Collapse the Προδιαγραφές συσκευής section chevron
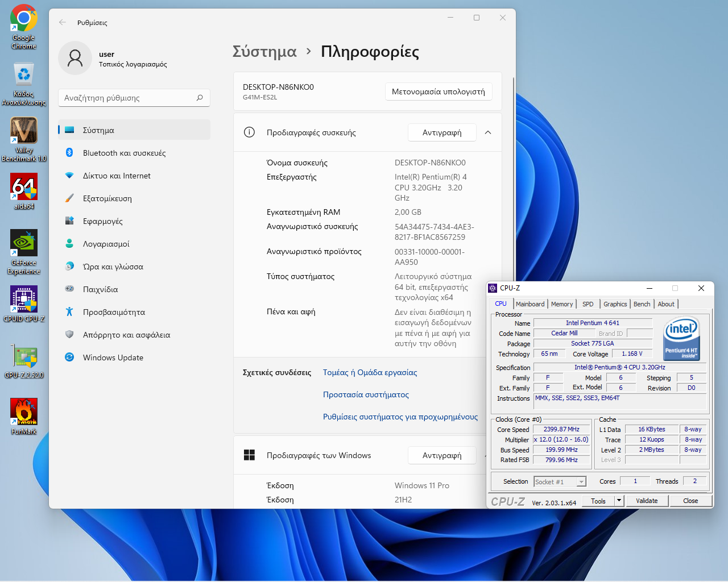The width and height of the screenshot is (728, 582). point(488,132)
